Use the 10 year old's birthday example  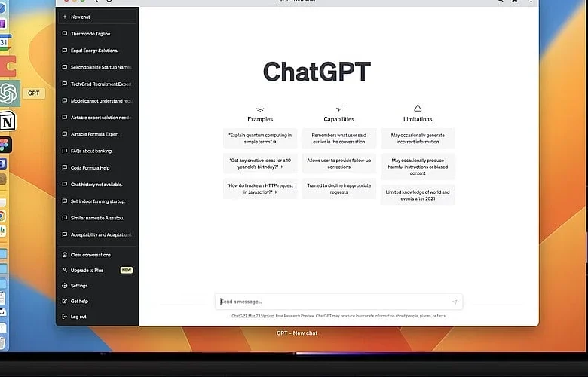pos(260,164)
